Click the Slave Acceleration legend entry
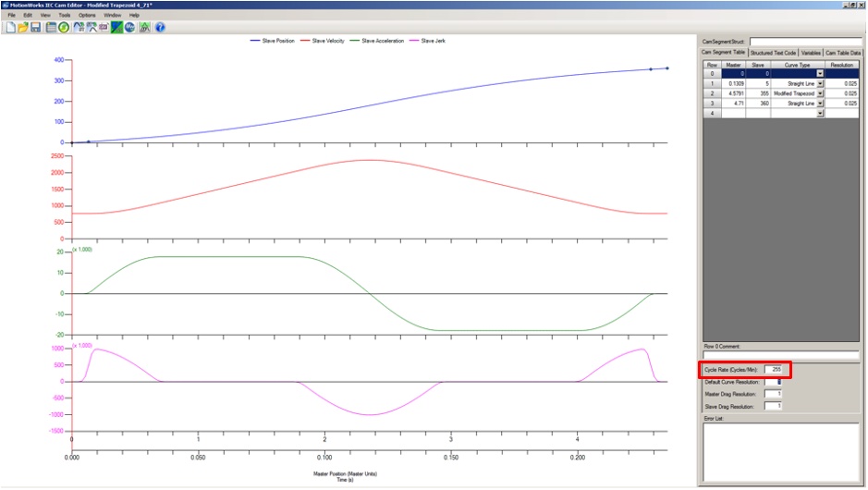This screenshot has width=868, height=490. tap(377, 41)
